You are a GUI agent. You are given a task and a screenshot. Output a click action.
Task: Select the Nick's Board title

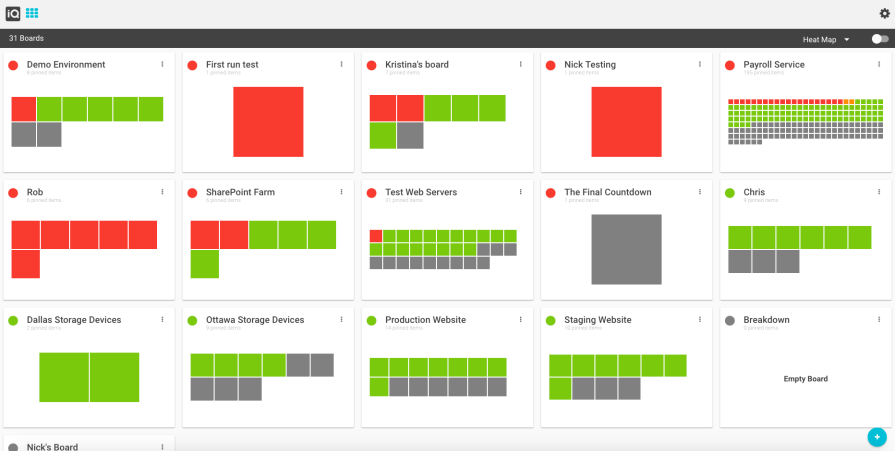click(x=53, y=447)
